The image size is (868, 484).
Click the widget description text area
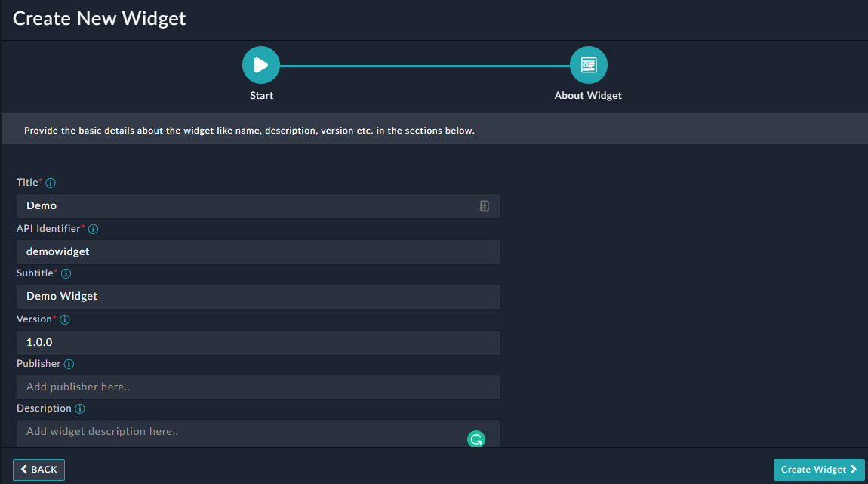click(x=226, y=432)
